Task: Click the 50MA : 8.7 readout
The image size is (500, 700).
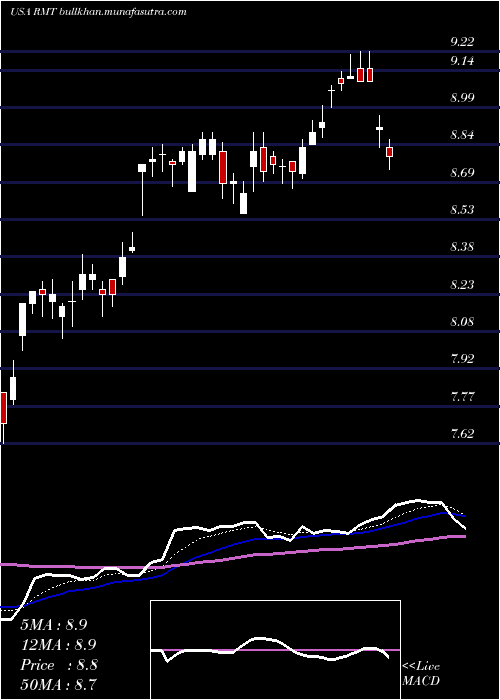Action: pos(58,684)
